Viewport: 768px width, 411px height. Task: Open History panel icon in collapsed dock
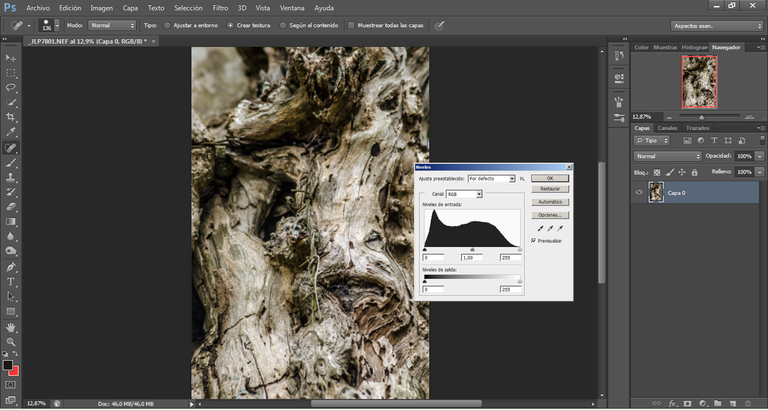[x=619, y=56]
